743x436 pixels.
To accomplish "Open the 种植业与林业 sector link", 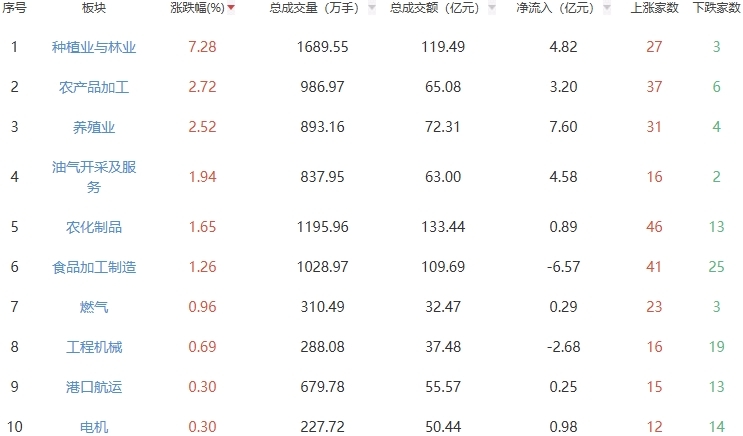I will (x=94, y=47).
